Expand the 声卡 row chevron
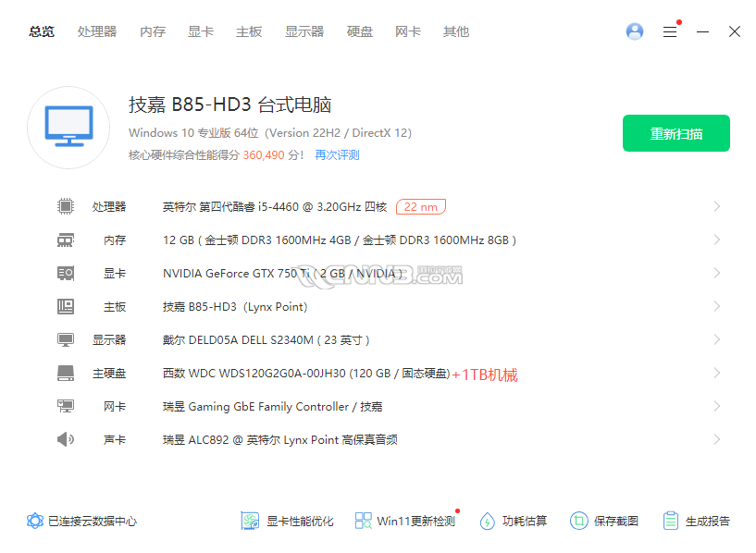The height and width of the screenshot is (553, 756). click(717, 439)
